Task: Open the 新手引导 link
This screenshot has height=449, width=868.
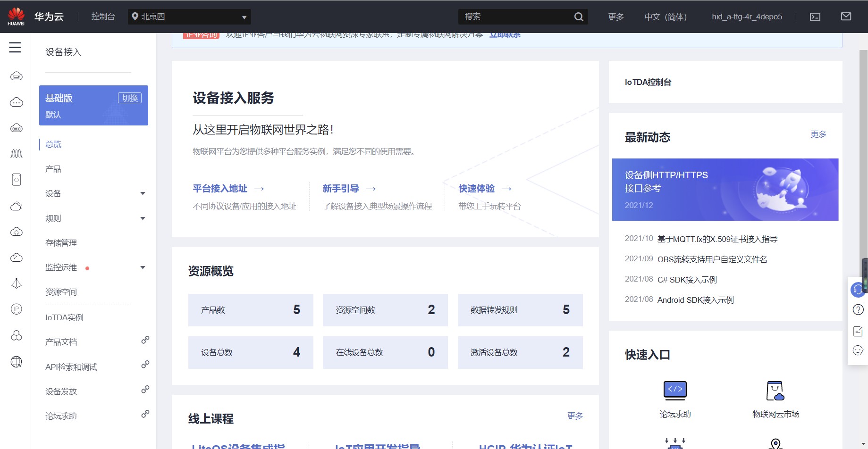Action: [x=349, y=189]
